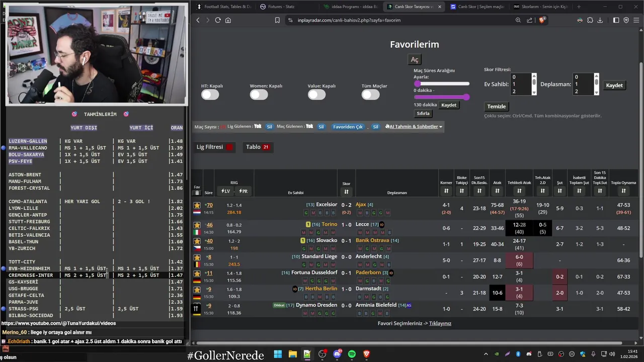The height and width of the screenshot is (362, 644).
Task: Click the favorite star for Slovacko row
Action: pos(197,241)
